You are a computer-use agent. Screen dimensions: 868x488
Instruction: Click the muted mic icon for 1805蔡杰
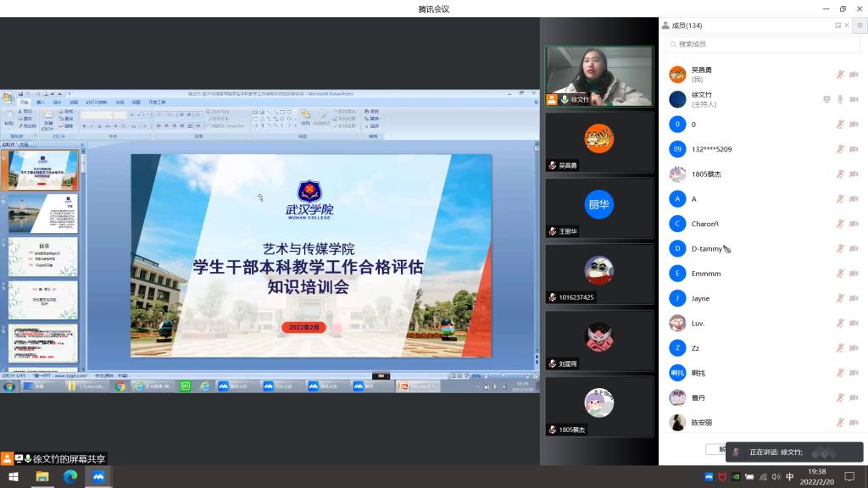(840, 174)
